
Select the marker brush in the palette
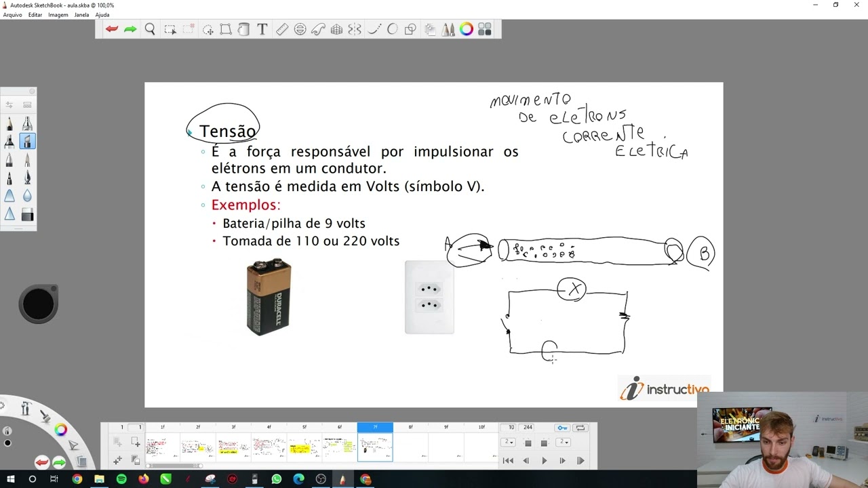point(9,142)
